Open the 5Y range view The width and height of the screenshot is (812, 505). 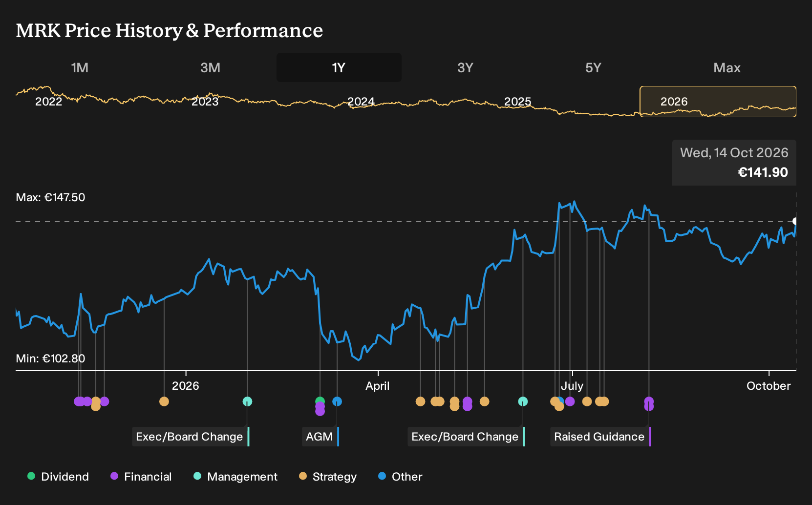(x=593, y=67)
